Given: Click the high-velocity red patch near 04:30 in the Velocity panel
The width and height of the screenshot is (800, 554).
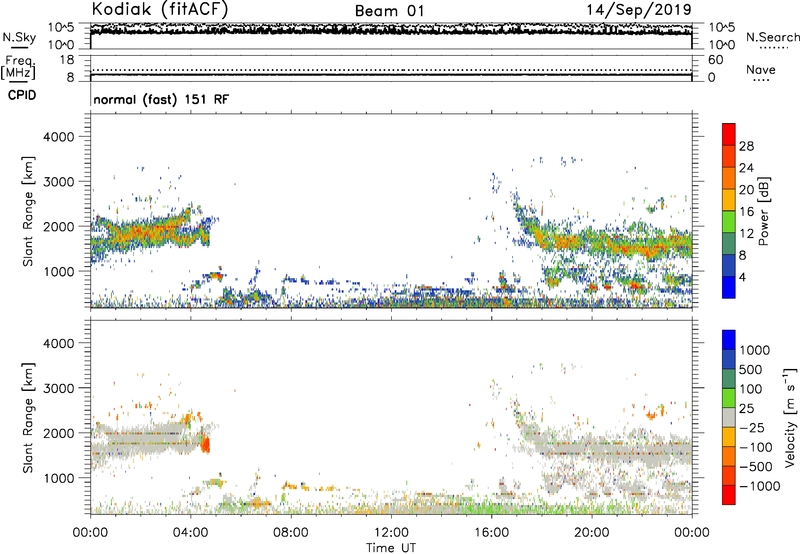Looking at the screenshot, I should coord(206,444).
